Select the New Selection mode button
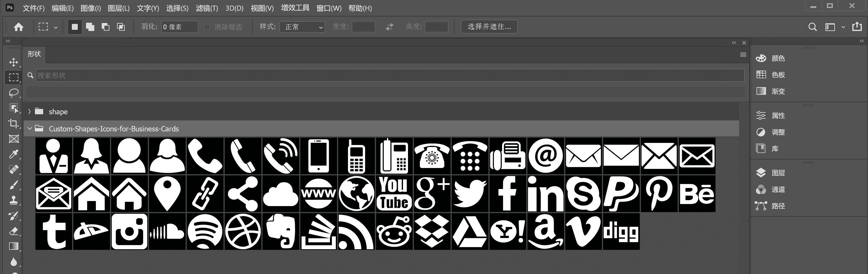 75,27
